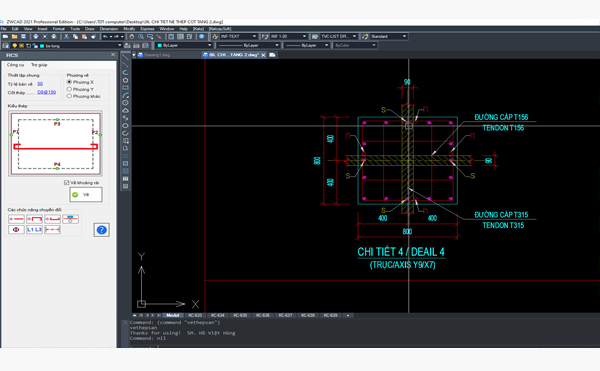Viewport: 600px width, 371px height.
Task: Open the ByLayer color dropdown
Action: tap(184, 45)
